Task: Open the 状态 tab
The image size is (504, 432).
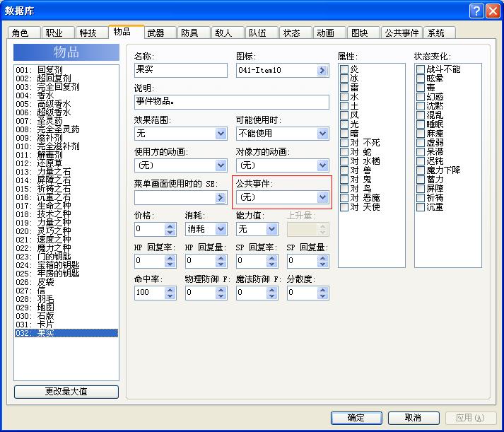Action: 295,33
